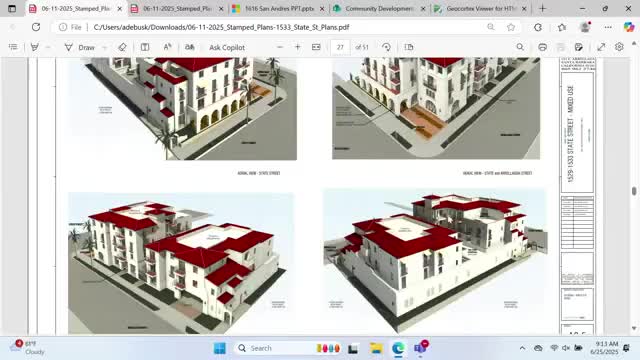The width and height of the screenshot is (640, 360).
Task: Reload the current PDF page
Action: point(36,27)
